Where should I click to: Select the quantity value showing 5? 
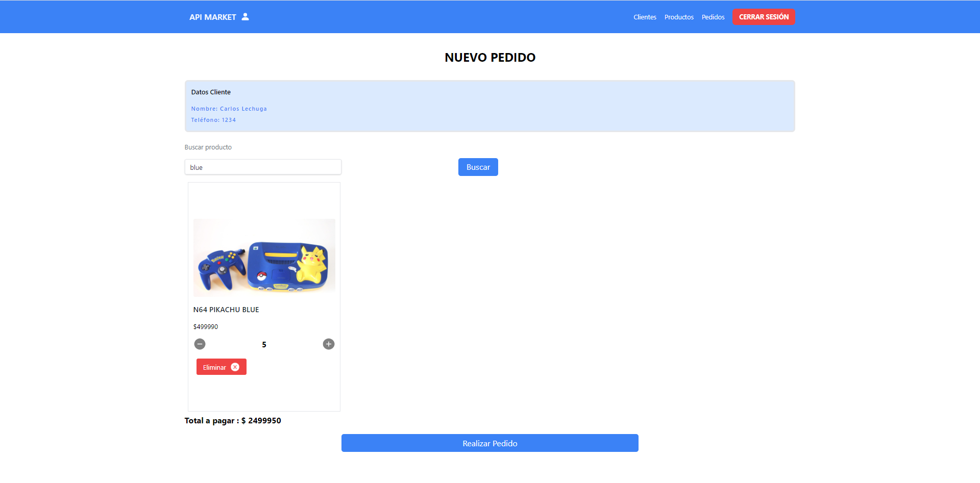coord(264,344)
